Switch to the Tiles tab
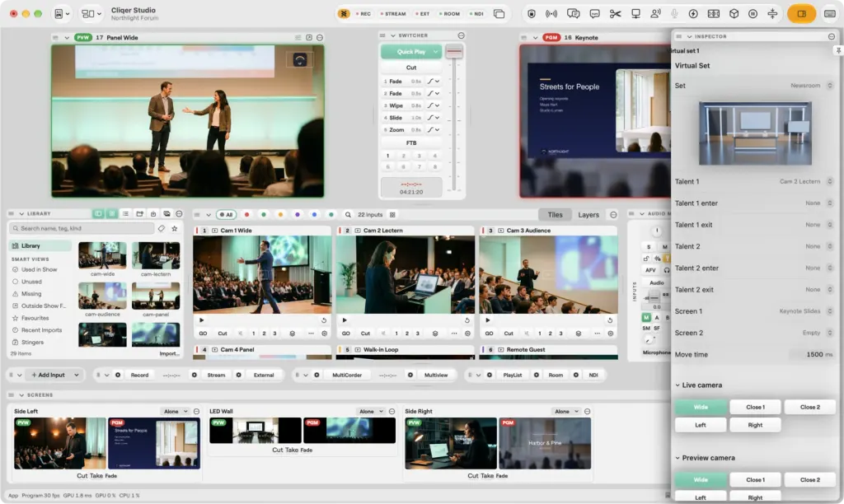 click(x=555, y=215)
